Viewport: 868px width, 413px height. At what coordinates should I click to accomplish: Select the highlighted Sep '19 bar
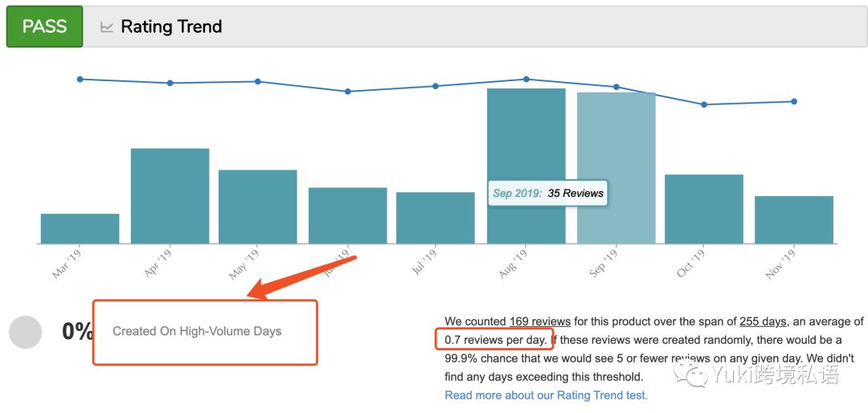click(x=616, y=145)
